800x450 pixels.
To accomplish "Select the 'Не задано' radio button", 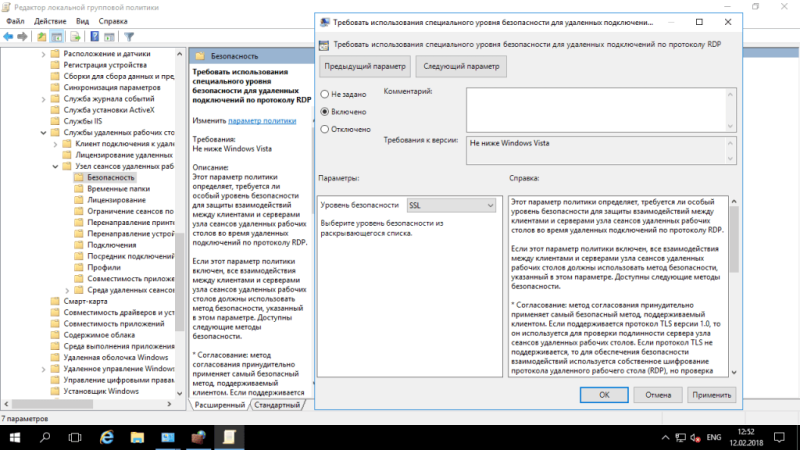I will click(324, 94).
